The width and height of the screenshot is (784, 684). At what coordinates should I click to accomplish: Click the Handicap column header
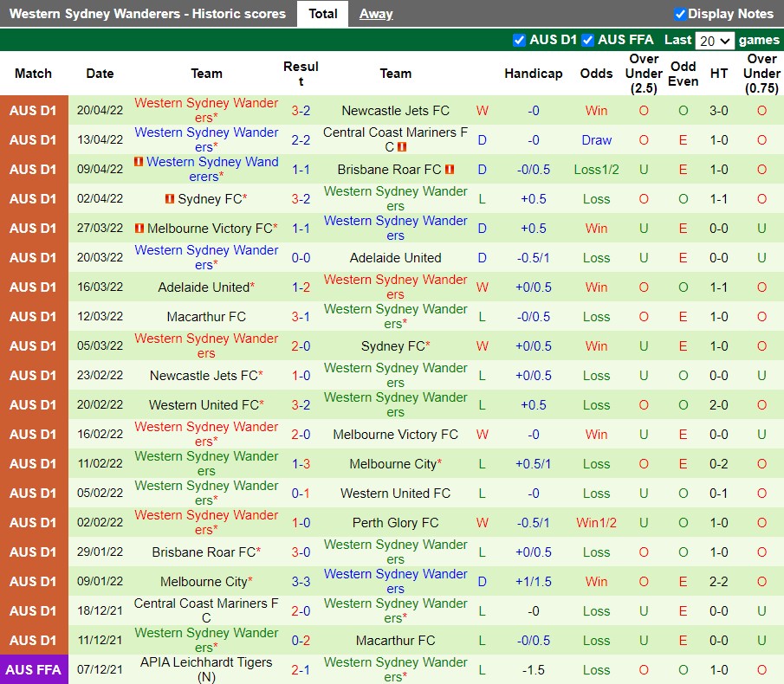(x=534, y=74)
